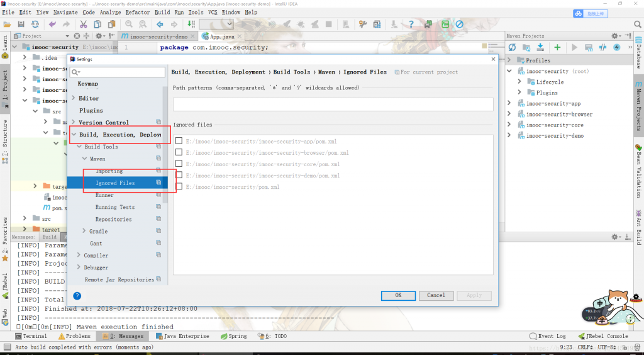Click the Settings dialog help icon
The width and height of the screenshot is (644, 355).
coord(77,295)
